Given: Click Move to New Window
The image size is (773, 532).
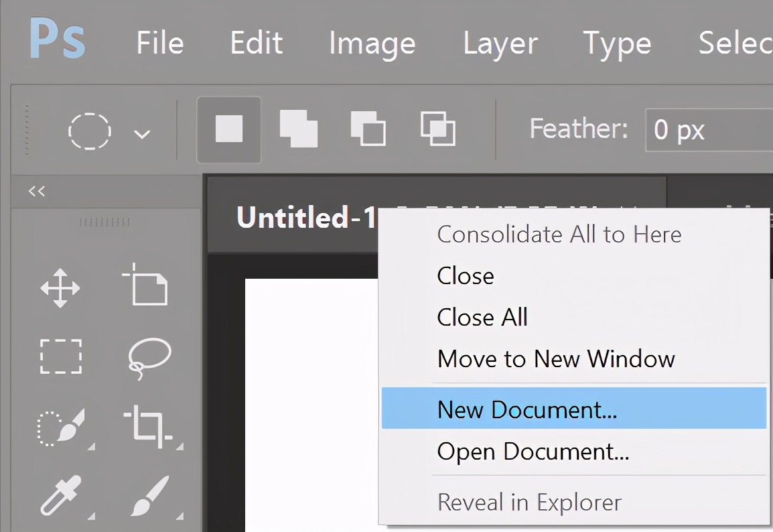Looking at the screenshot, I should click(x=555, y=358).
